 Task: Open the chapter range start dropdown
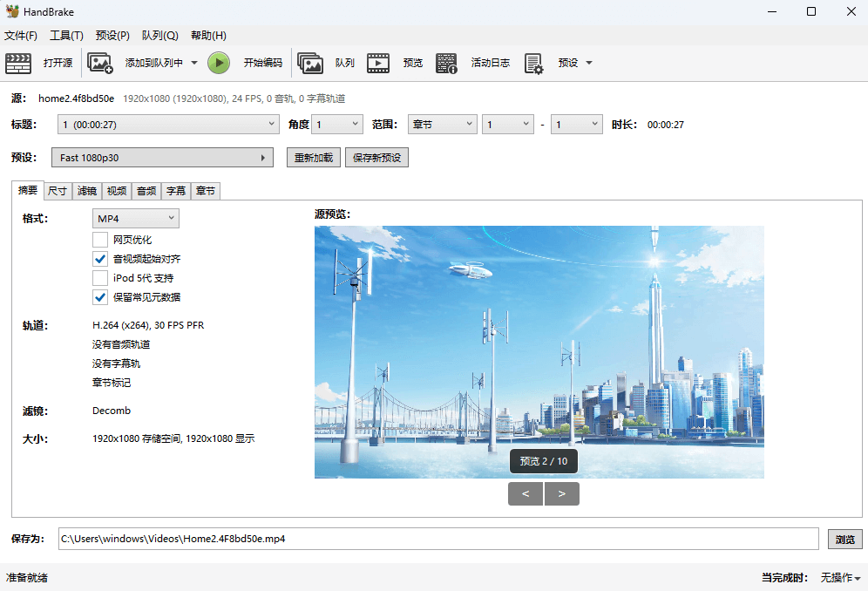pyautogui.click(x=507, y=124)
